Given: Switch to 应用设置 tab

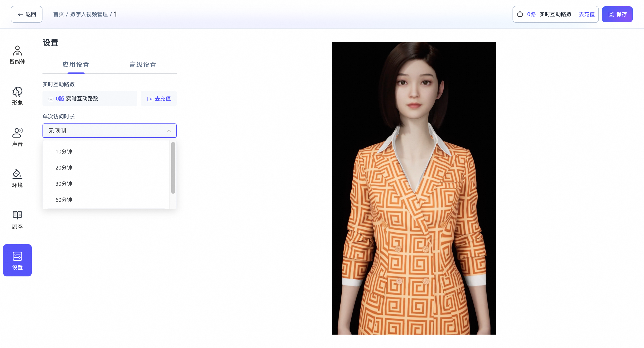Looking at the screenshot, I should pyautogui.click(x=76, y=64).
